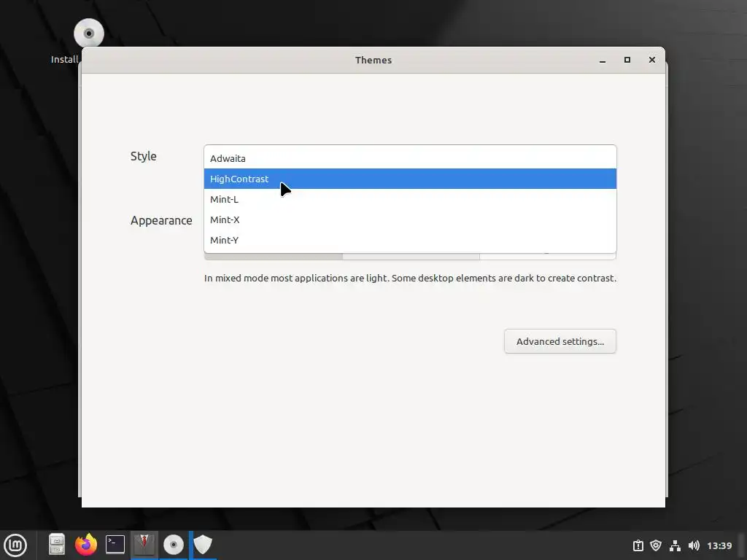Screen dimensions: 747x560
Task: Minimize the Themes window
Action: (x=603, y=60)
